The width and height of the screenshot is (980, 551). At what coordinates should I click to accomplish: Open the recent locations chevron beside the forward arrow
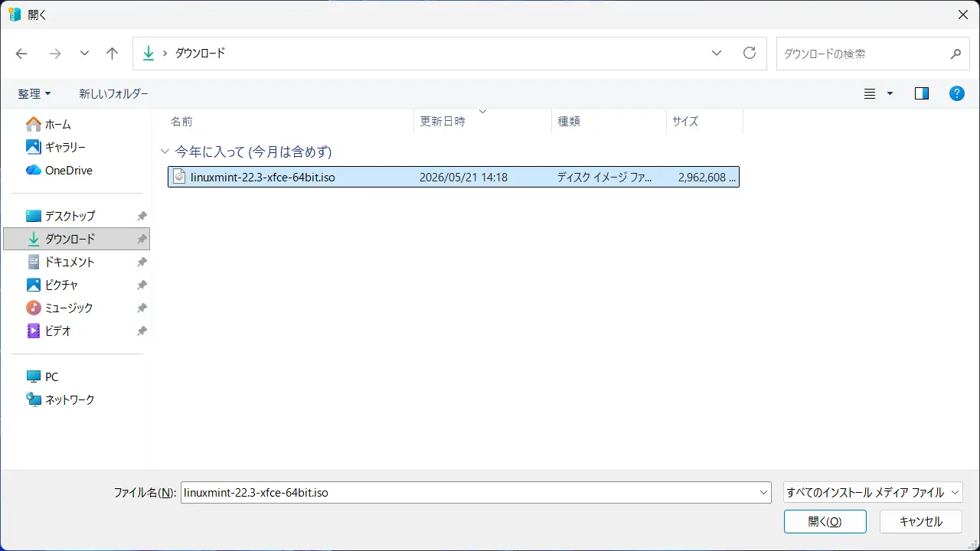click(84, 54)
